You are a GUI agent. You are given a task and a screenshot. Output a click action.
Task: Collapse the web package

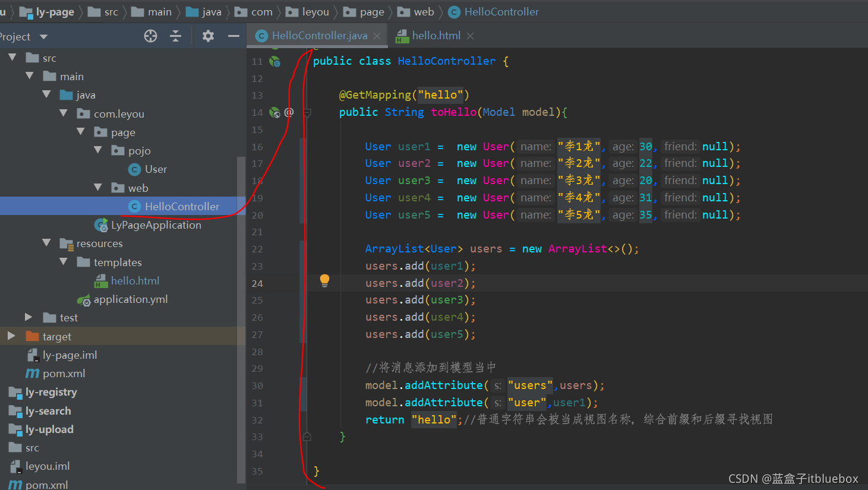97,187
